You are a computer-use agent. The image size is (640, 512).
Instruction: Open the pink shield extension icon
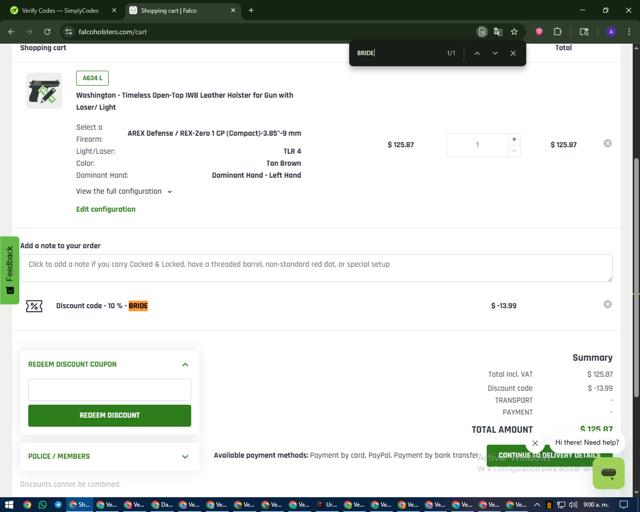(x=539, y=32)
